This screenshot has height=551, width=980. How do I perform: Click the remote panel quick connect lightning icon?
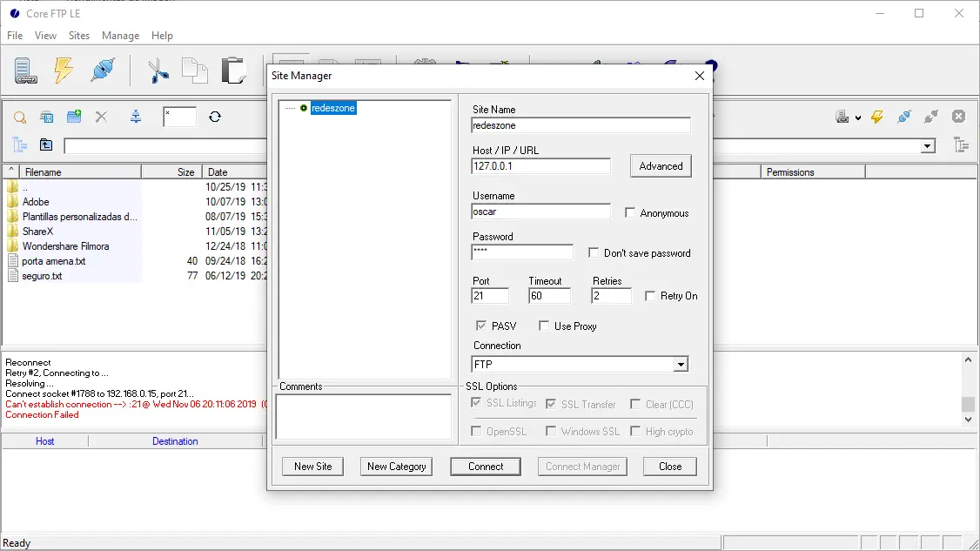877,117
